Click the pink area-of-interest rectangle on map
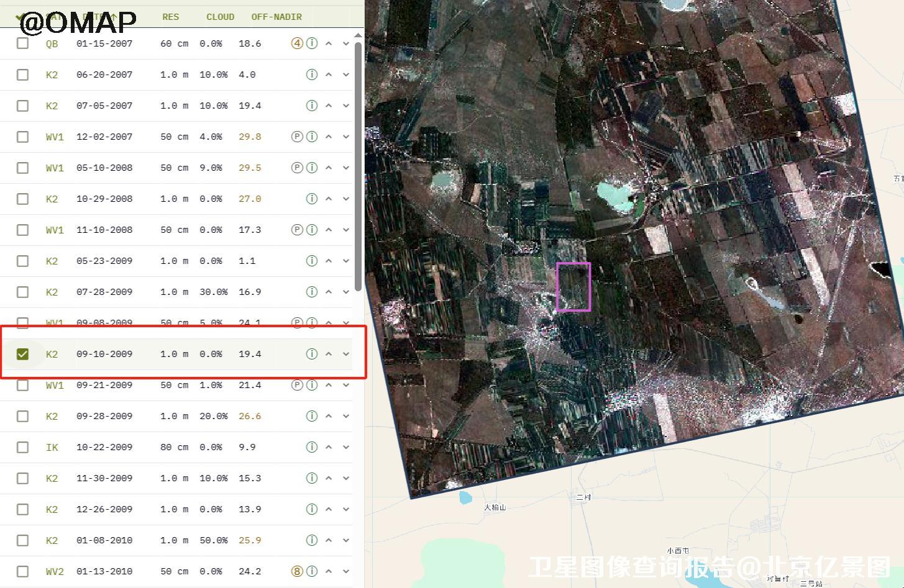Screen dimensions: 904x588 click(573, 286)
